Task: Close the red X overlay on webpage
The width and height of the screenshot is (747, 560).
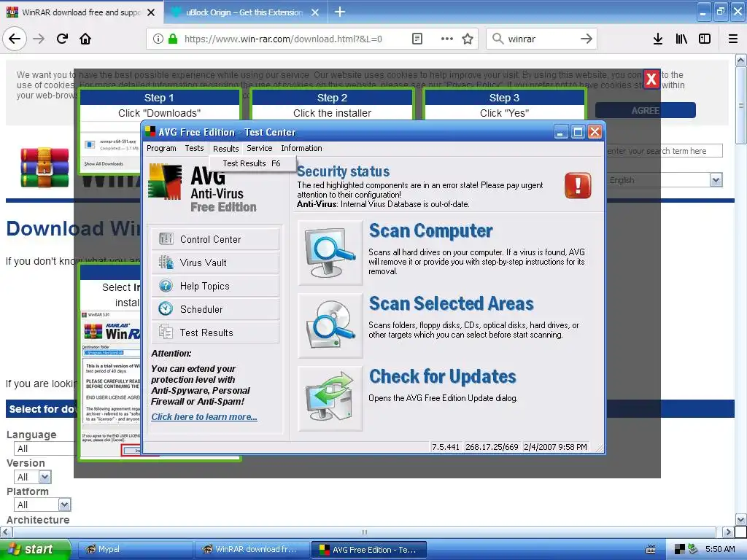Action: point(651,79)
